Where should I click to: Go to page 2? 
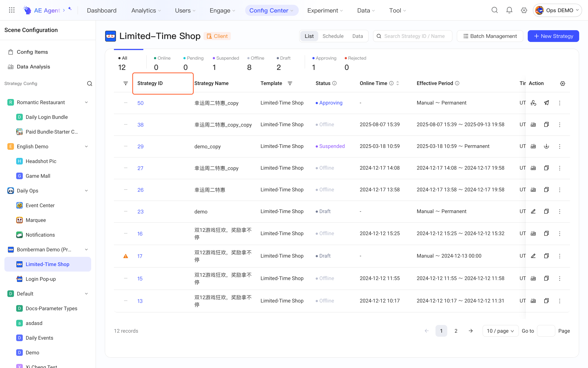pyautogui.click(x=456, y=331)
